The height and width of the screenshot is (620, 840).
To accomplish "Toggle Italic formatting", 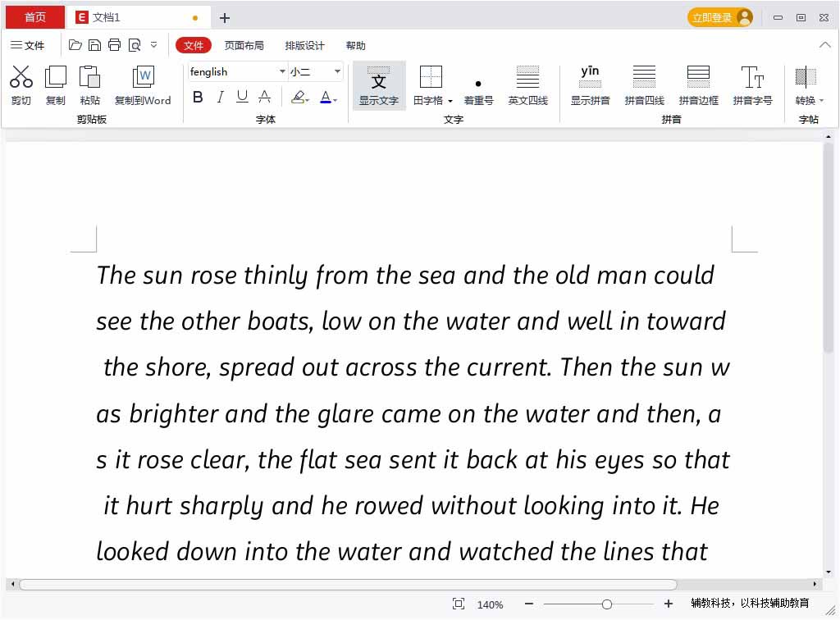I will (220, 97).
